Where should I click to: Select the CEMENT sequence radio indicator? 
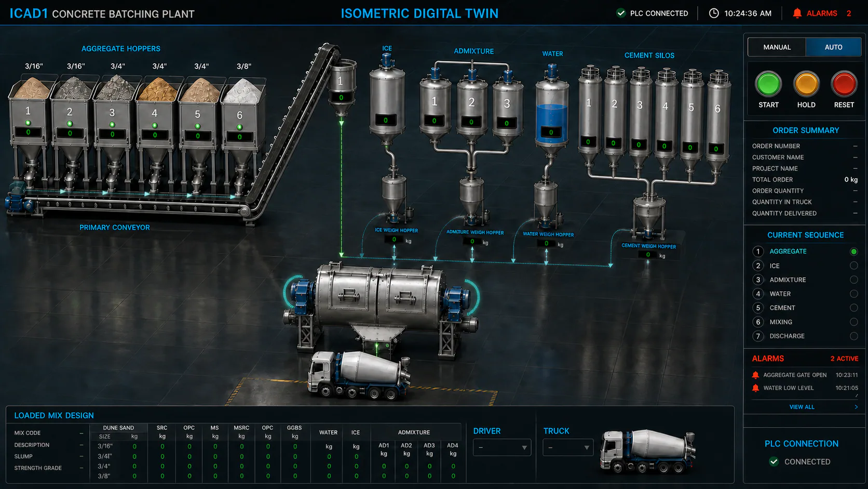tap(853, 308)
